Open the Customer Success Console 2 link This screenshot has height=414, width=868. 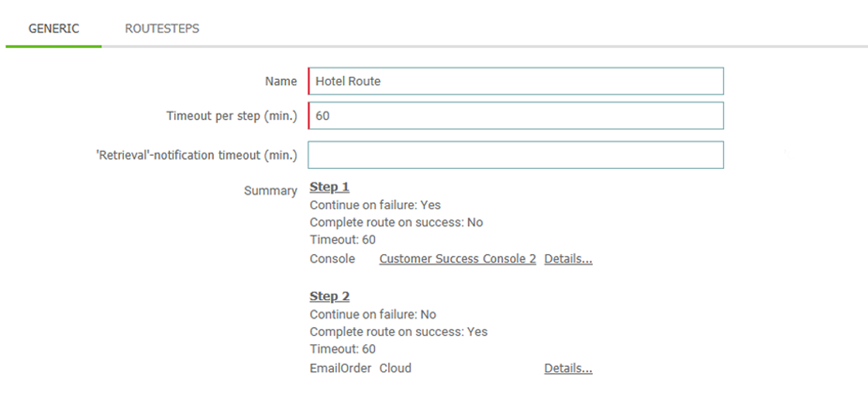457,259
